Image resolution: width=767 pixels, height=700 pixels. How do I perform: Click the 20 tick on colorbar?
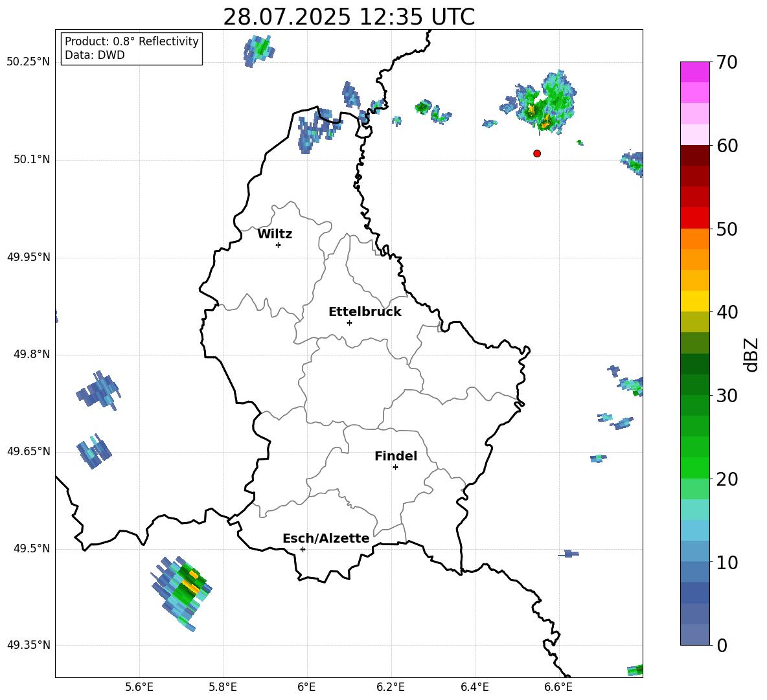point(727,479)
